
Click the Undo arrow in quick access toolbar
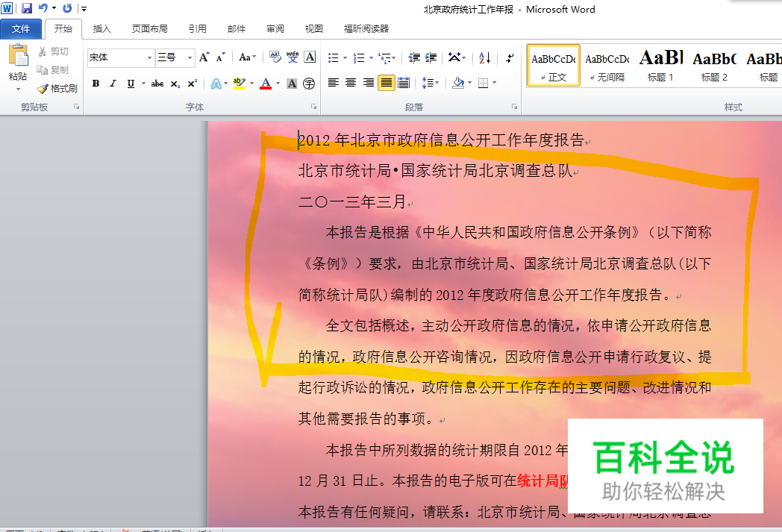[x=43, y=8]
